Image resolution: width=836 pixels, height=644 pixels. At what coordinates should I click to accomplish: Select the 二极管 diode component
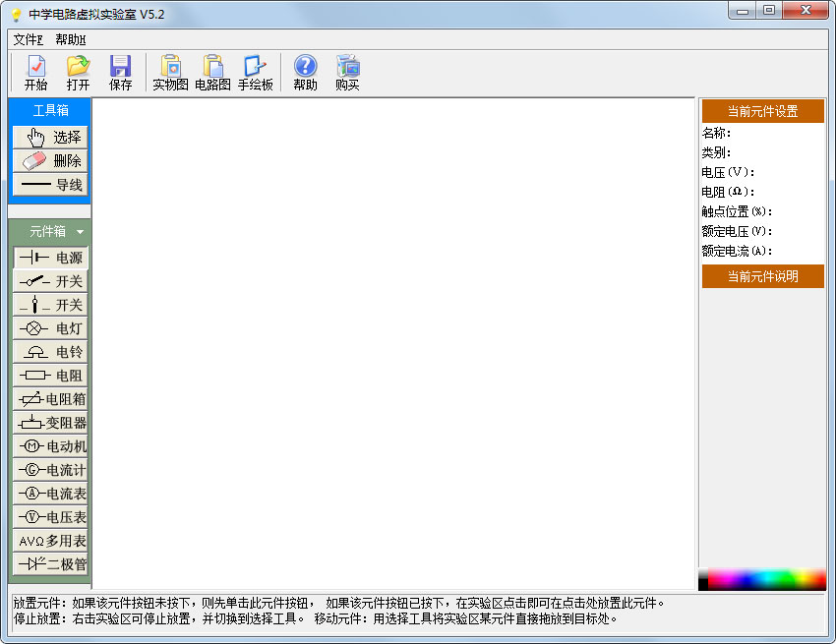[x=50, y=564]
